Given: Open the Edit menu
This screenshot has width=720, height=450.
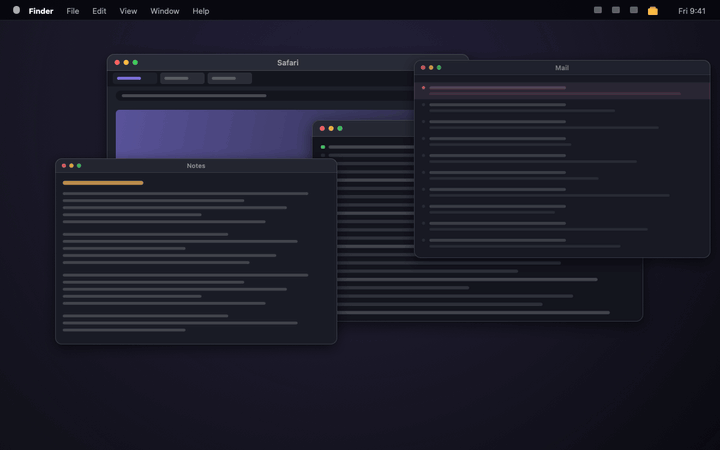Looking at the screenshot, I should click(x=99, y=11).
